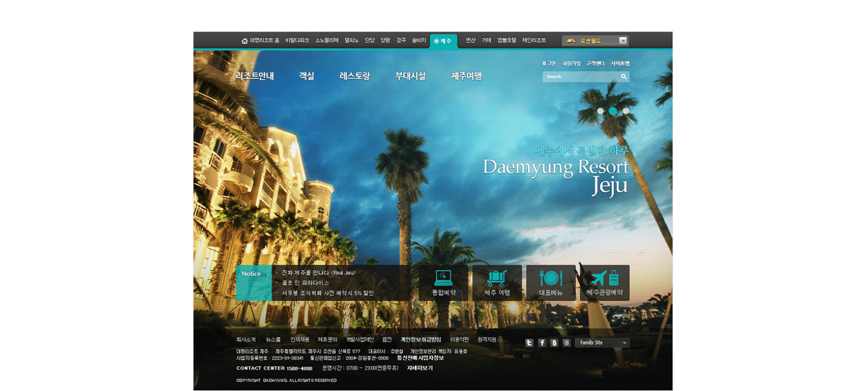This screenshot has width=868, height=391.
Task: Click the 회원가입 link
Action: click(571, 63)
